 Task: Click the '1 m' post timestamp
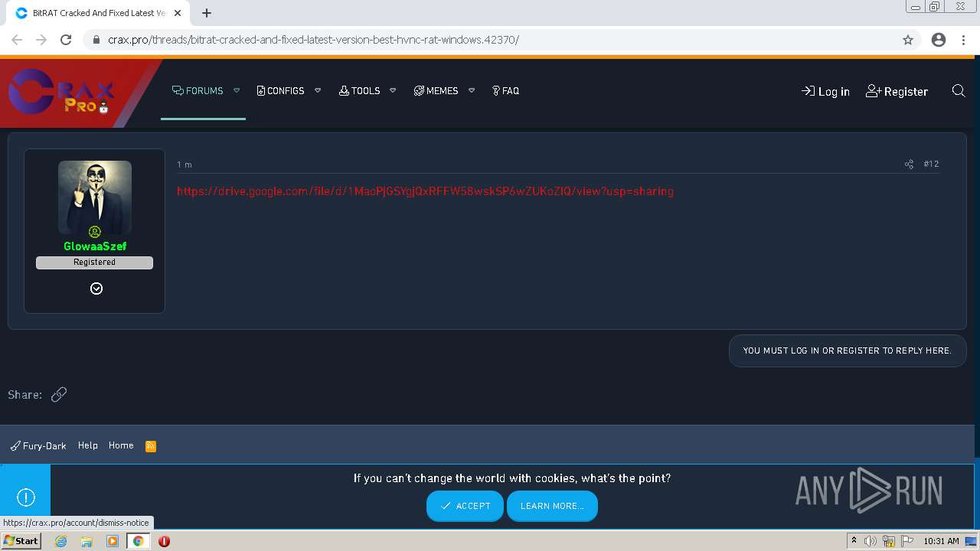click(185, 165)
